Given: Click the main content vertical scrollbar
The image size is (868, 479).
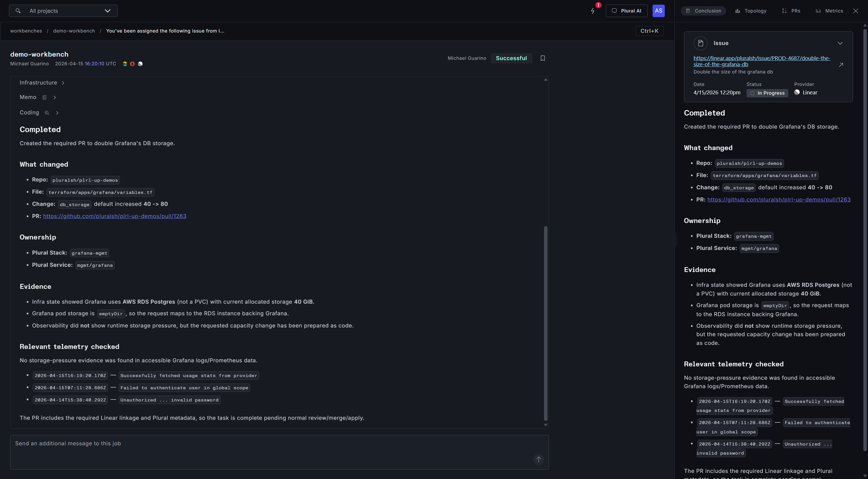Looking at the screenshot, I should click(545, 323).
